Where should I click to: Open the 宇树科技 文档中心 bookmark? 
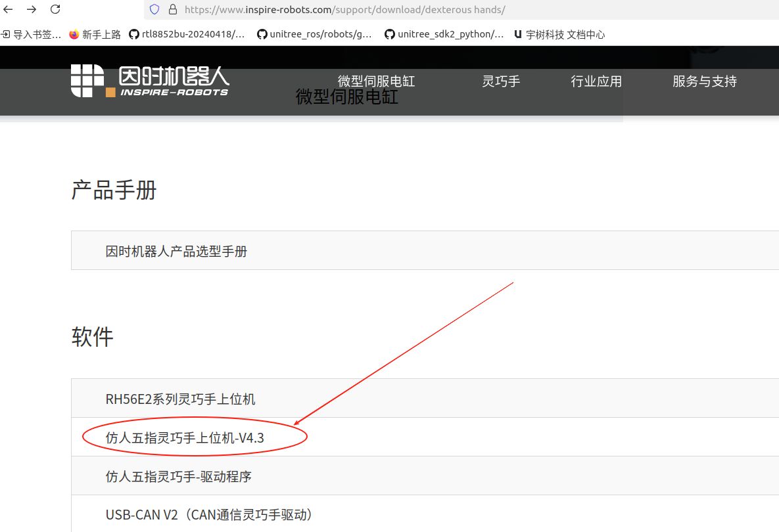point(559,34)
